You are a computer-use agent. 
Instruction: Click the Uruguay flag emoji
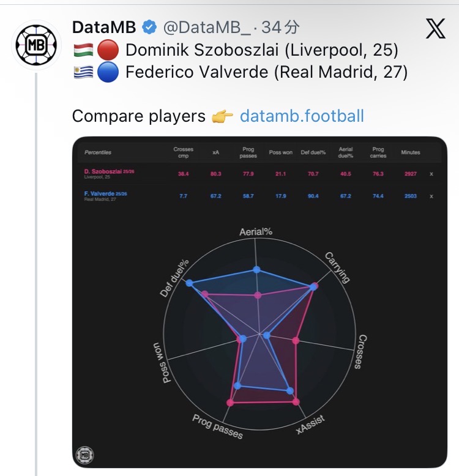(81, 72)
